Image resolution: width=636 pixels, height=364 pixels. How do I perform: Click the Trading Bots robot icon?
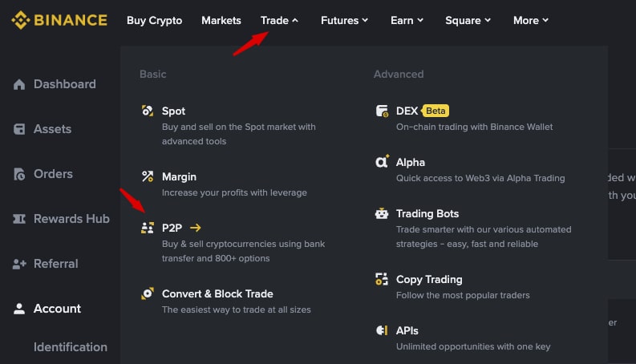click(382, 213)
